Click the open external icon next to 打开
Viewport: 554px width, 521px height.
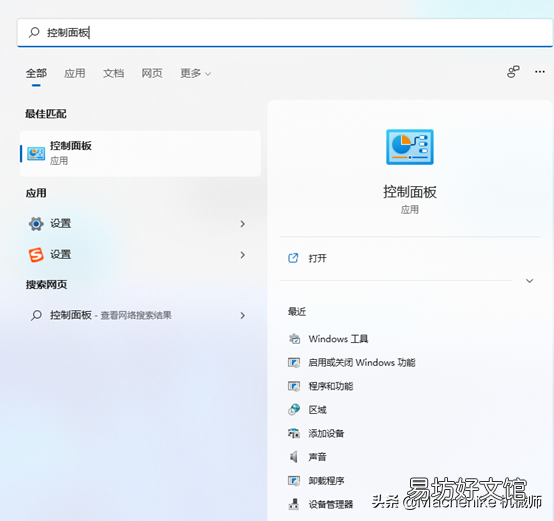coord(293,258)
